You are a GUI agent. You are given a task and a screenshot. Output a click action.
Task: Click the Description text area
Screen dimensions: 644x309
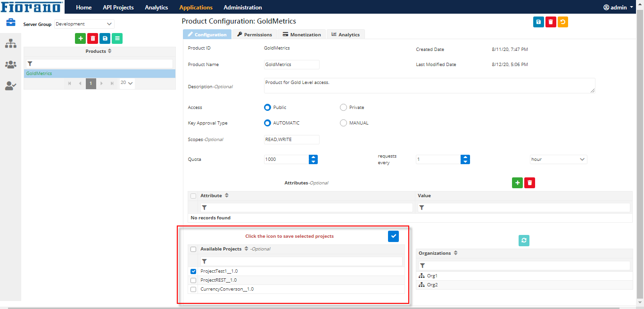[x=429, y=86]
